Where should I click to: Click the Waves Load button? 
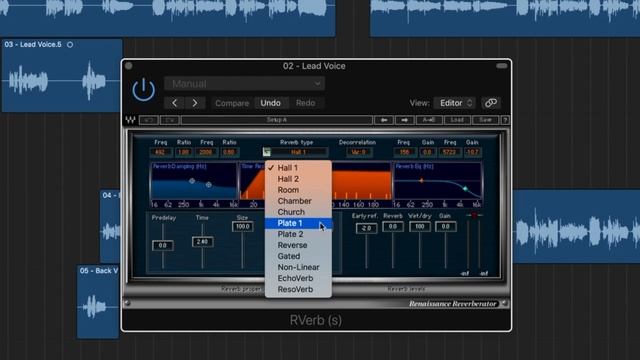pyautogui.click(x=457, y=120)
